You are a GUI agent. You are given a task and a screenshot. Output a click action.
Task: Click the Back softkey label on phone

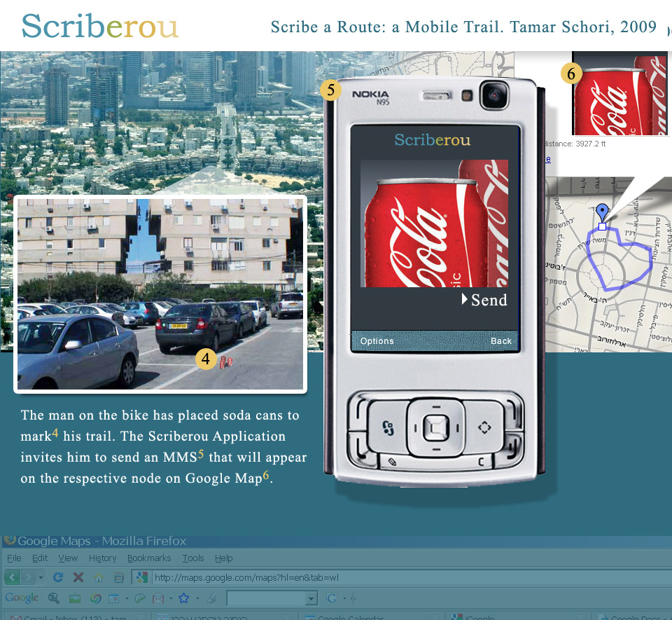(x=501, y=341)
